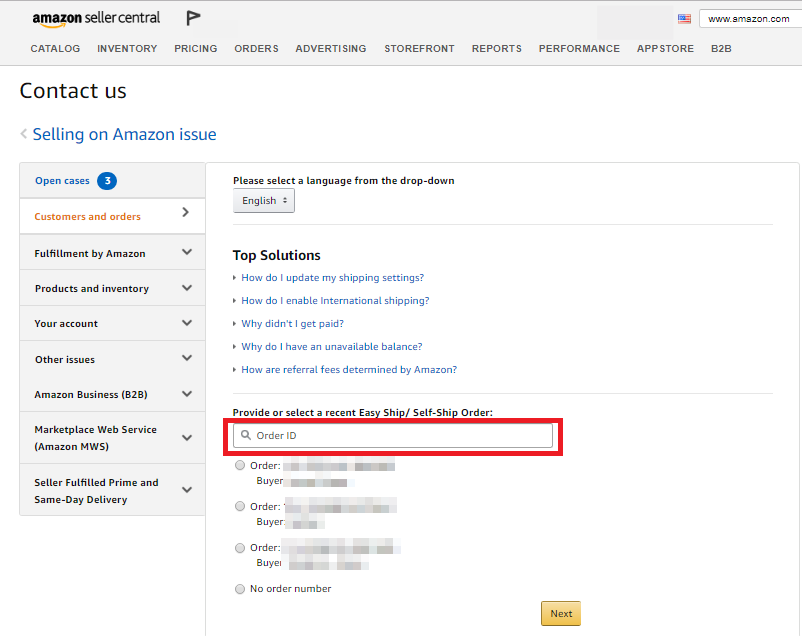
Task: Expand the Customers and orders section
Action: (x=113, y=216)
